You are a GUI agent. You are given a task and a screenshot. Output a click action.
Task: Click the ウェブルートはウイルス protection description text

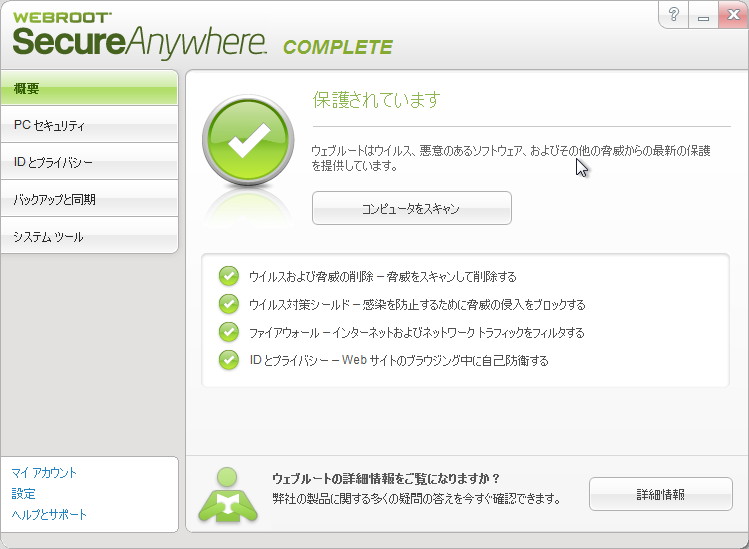click(x=511, y=158)
